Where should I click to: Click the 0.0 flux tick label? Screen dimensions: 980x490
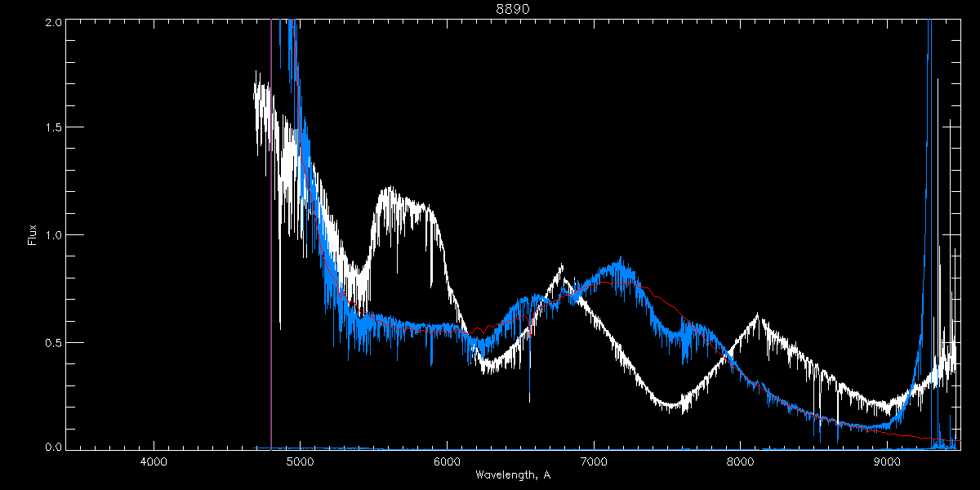[51, 448]
